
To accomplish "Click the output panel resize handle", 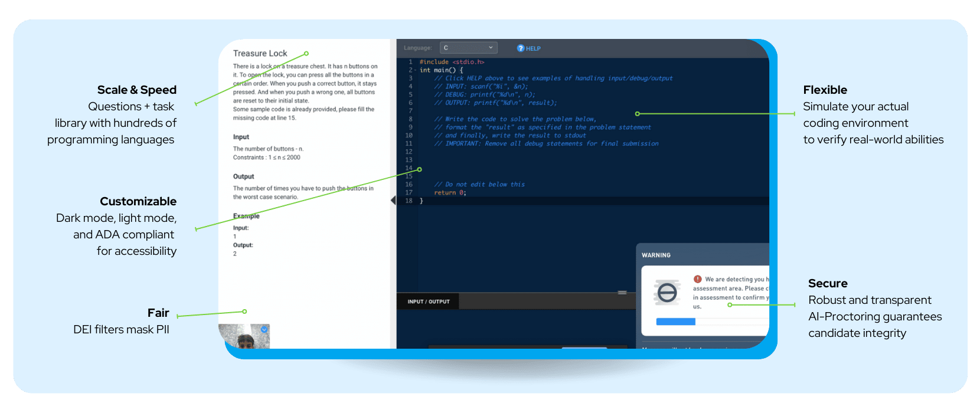I will pos(622,293).
